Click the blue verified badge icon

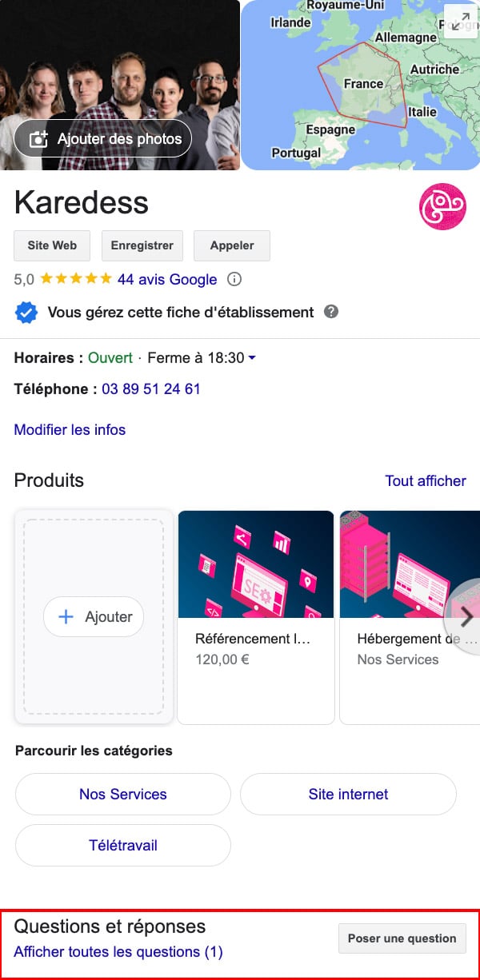26,313
